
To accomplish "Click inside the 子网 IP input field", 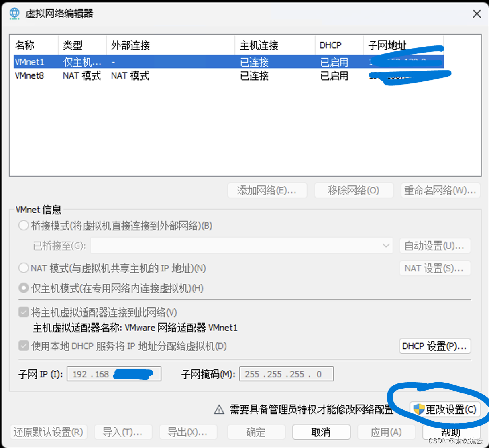I will (x=114, y=374).
